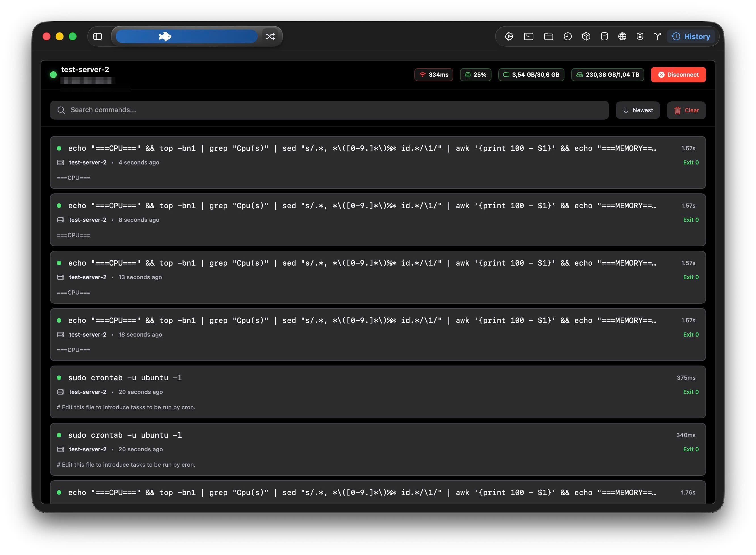The height and width of the screenshot is (555, 756).
Task: Open the network globe icon
Action: [x=622, y=36]
